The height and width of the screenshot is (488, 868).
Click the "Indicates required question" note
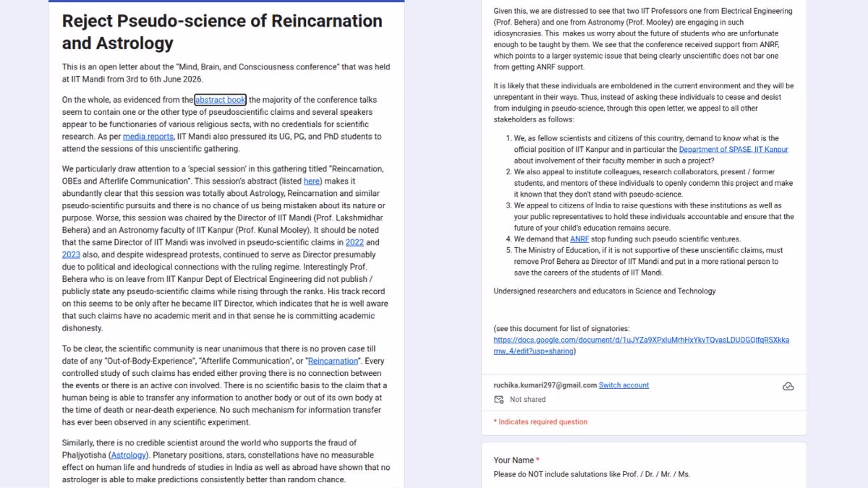coord(540,422)
